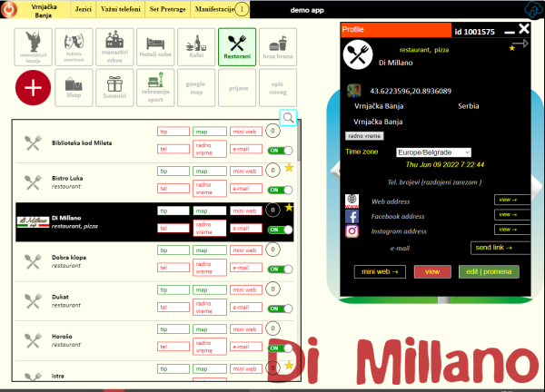The width and height of the screenshot is (545, 392).
Task: Select the Restorani category icon
Action: point(235,45)
